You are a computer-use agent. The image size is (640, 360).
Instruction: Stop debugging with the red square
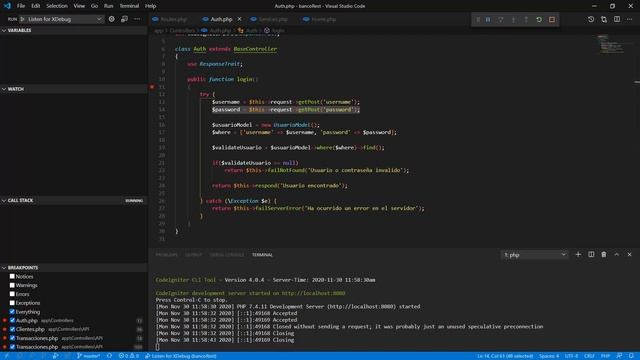click(x=552, y=20)
